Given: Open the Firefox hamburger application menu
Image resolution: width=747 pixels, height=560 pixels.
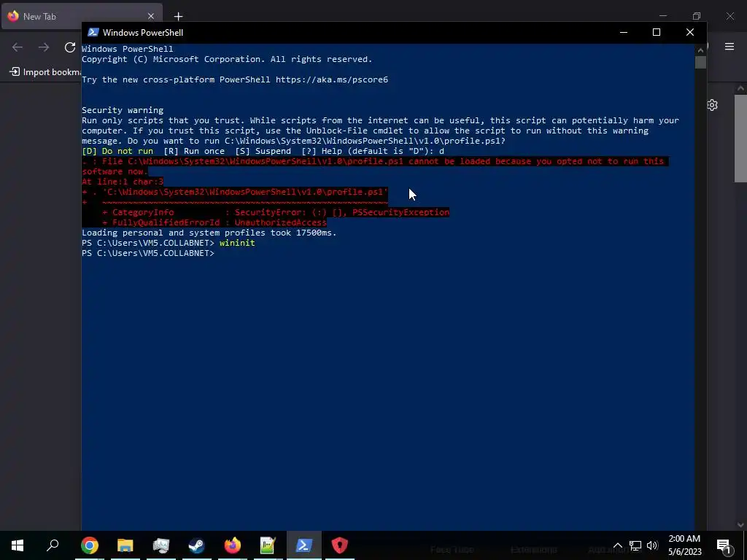Looking at the screenshot, I should pos(729,47).
